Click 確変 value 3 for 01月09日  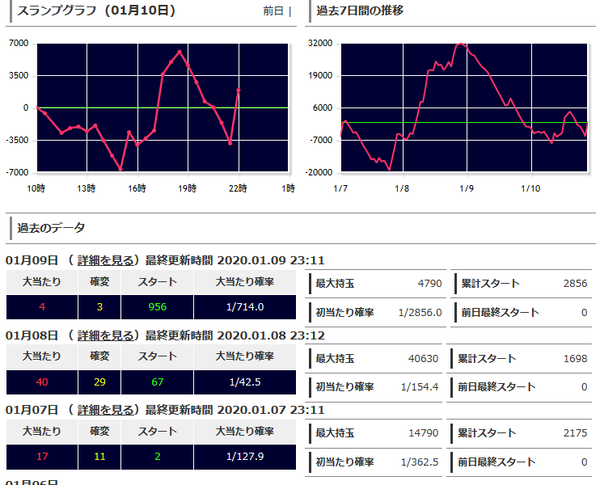pos(99,307)
